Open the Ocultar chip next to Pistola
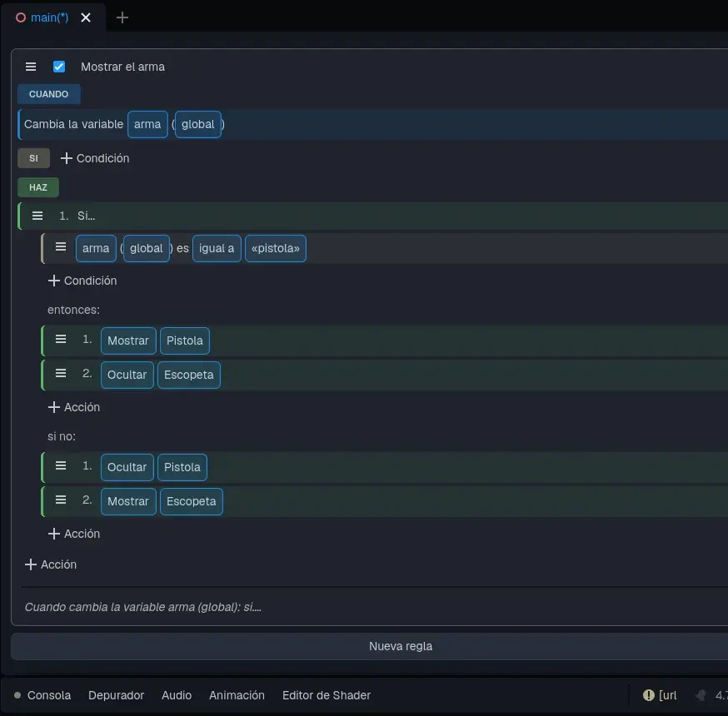The width and height of the screenshot is (728, 716). point(127,467)
